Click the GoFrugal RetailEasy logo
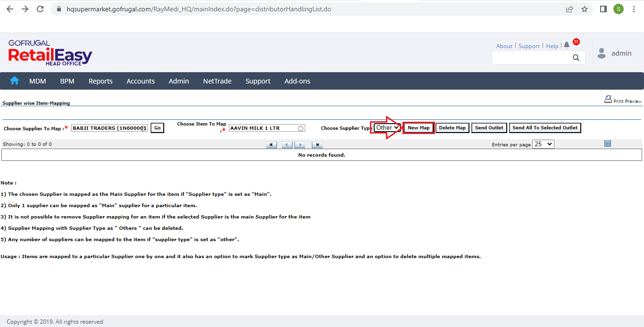This screenshot has height=327, width=644. coord(50,52)
